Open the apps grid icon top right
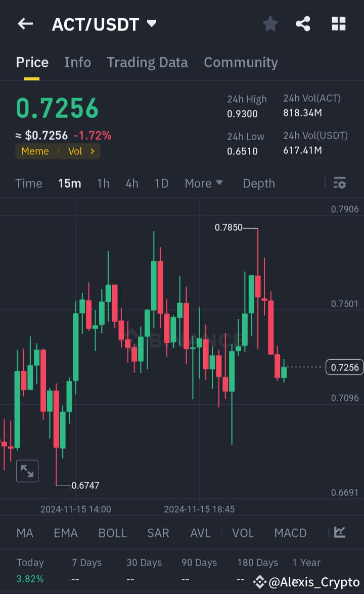This screenshot has height=594, width=364. [338, 23]
